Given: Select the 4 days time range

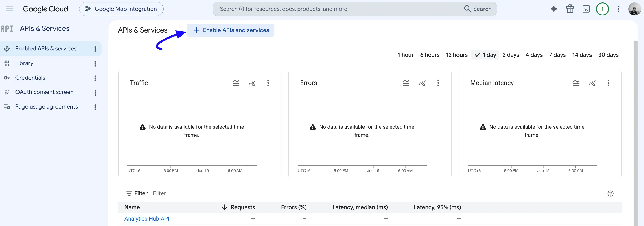Looking at the screenshot, I should 534,55.
